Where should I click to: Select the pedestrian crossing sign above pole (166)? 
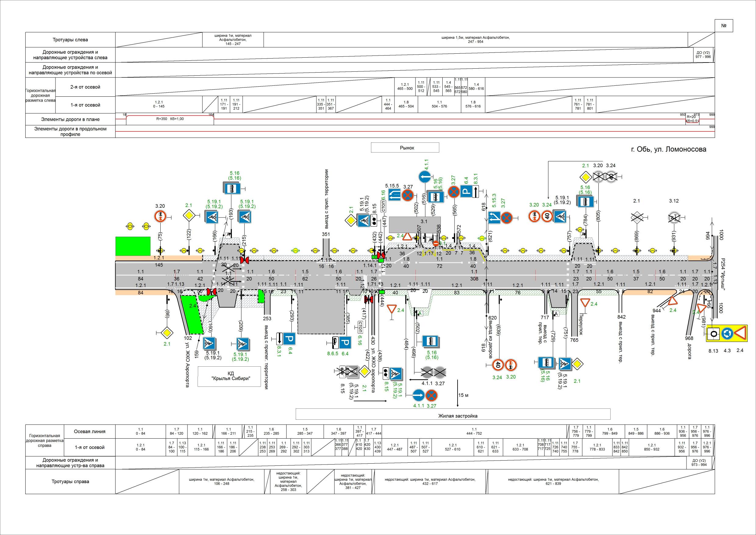211,217
